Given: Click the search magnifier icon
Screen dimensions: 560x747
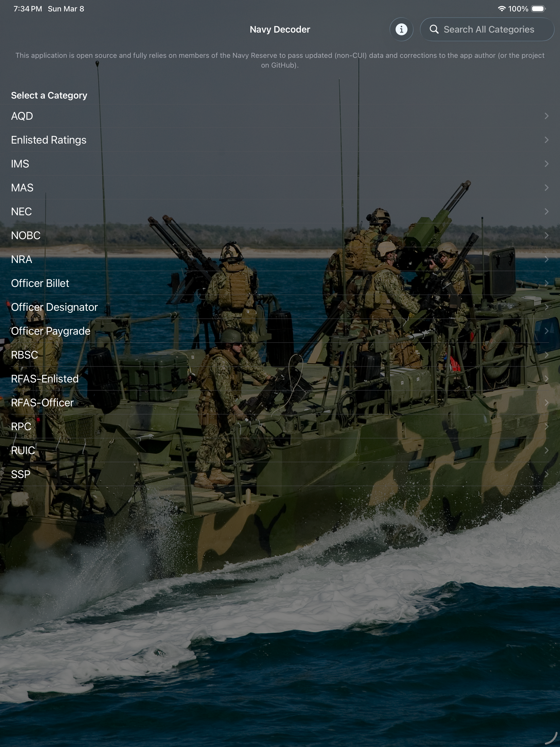Looking at the screenshot, I should pos(434,29).
